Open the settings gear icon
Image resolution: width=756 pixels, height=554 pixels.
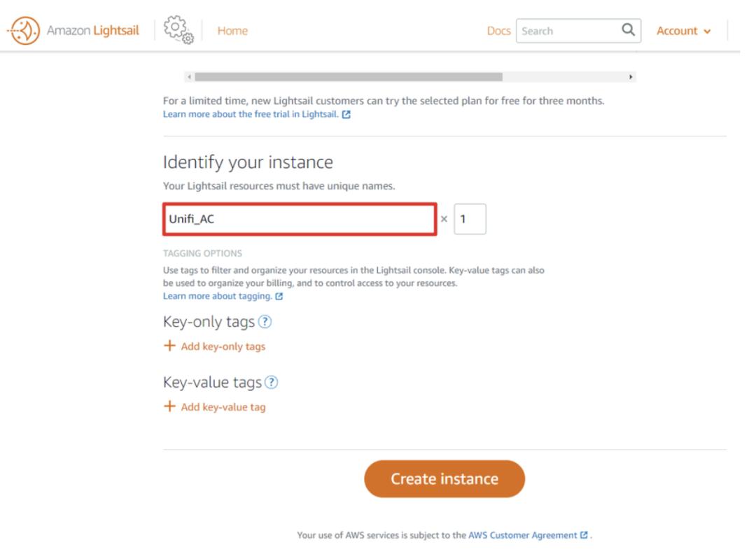pyautogui.click(x=177, y=31)
